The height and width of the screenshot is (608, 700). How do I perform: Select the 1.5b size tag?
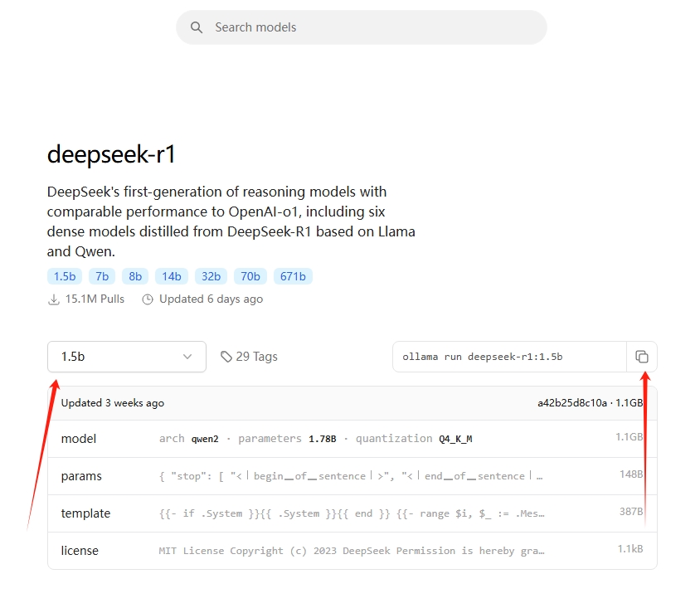click(65, 276)
